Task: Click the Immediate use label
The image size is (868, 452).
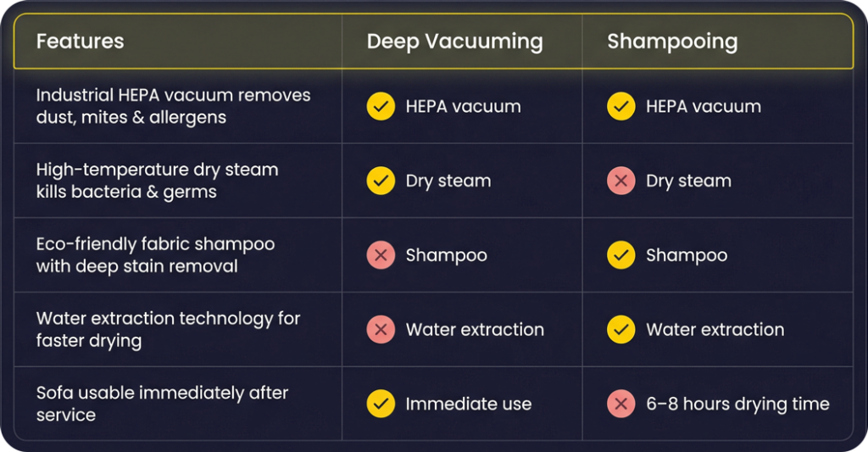Action: (x=468, y=404)
